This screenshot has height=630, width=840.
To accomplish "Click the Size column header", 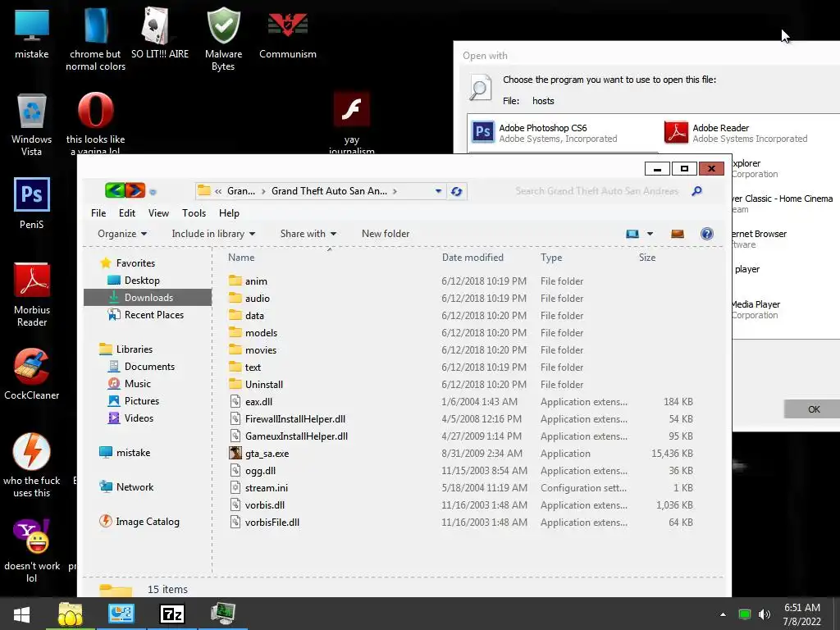I will [x=647, y=258].
